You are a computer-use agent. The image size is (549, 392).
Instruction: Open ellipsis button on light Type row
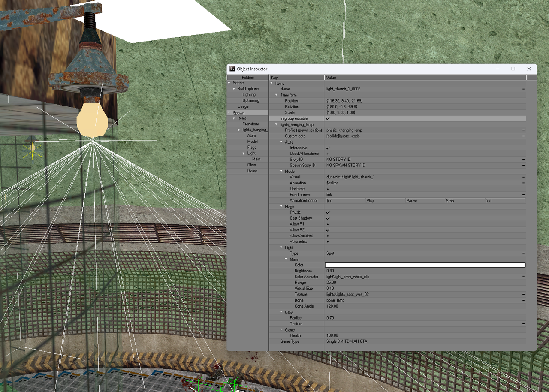coord(523,253)
